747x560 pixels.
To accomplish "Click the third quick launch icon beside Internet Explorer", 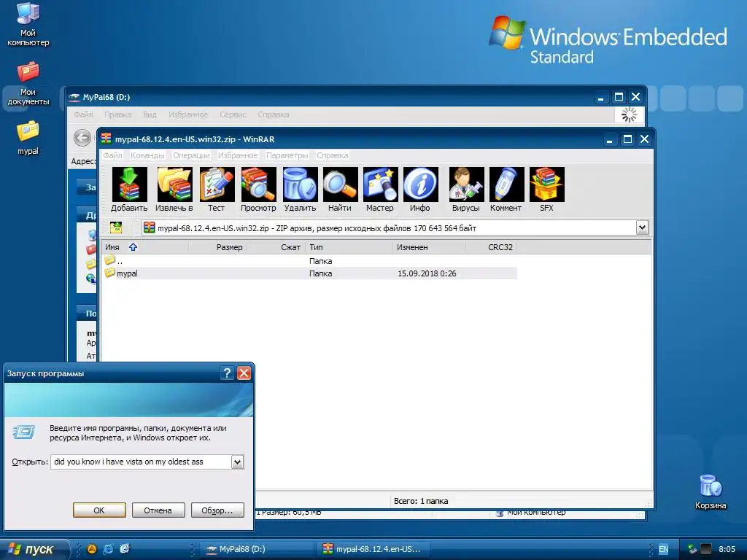I will 124,549.
